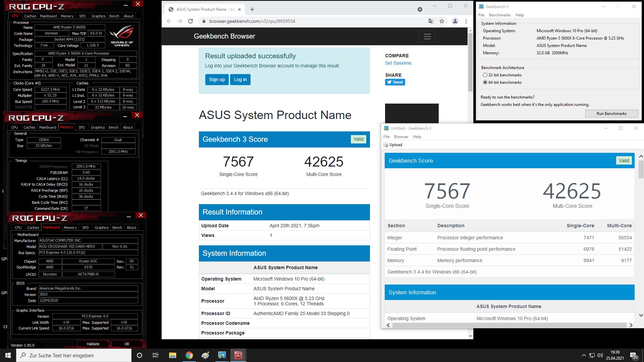The image size is (644, 362).
Task: Click taskbar clock showing 19:39
Action: [615, 355]
